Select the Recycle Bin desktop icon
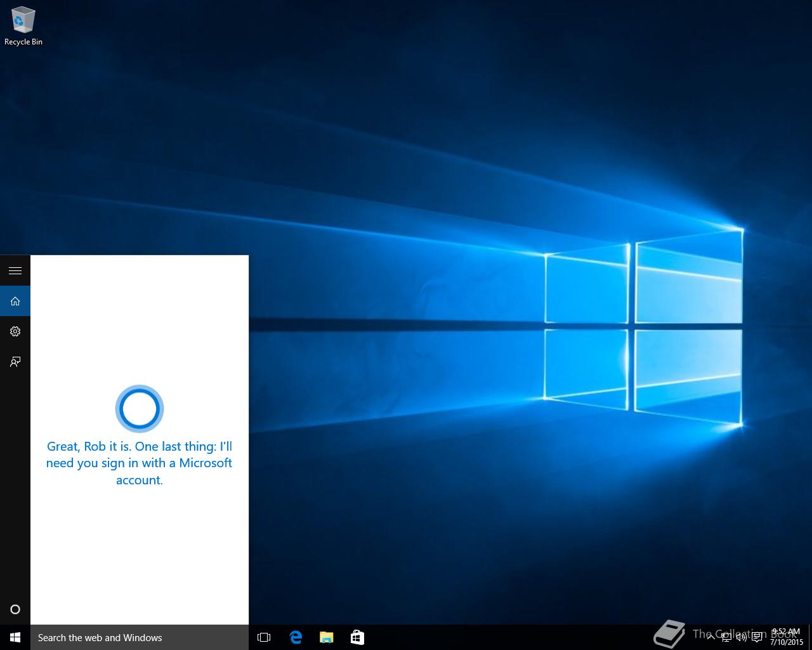 pyautogui.click(x=23, y=26)
